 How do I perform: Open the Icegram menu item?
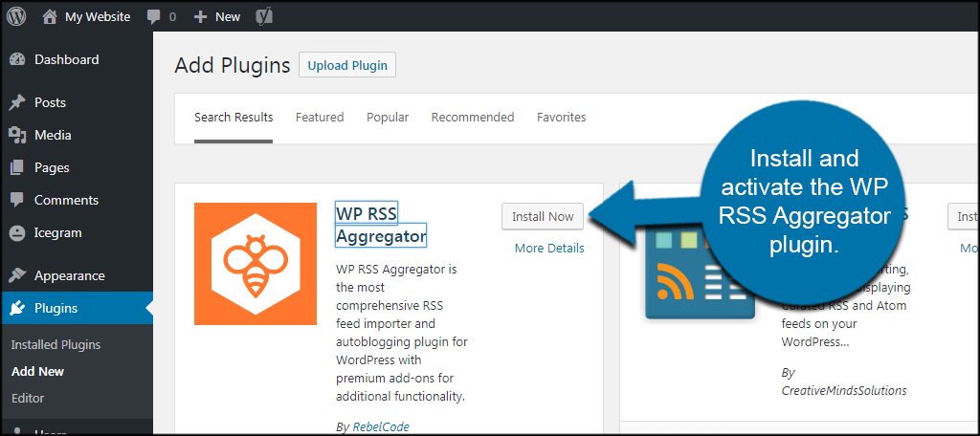(x=58, y=233)
